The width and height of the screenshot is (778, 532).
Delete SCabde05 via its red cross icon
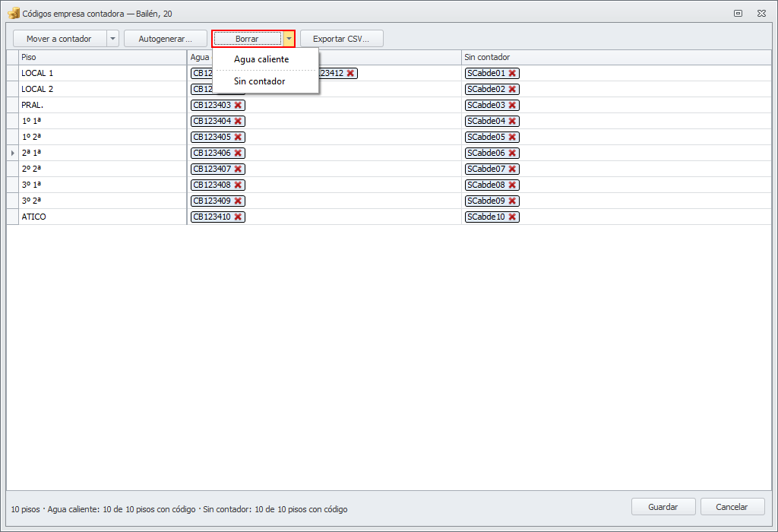[513, 137]
